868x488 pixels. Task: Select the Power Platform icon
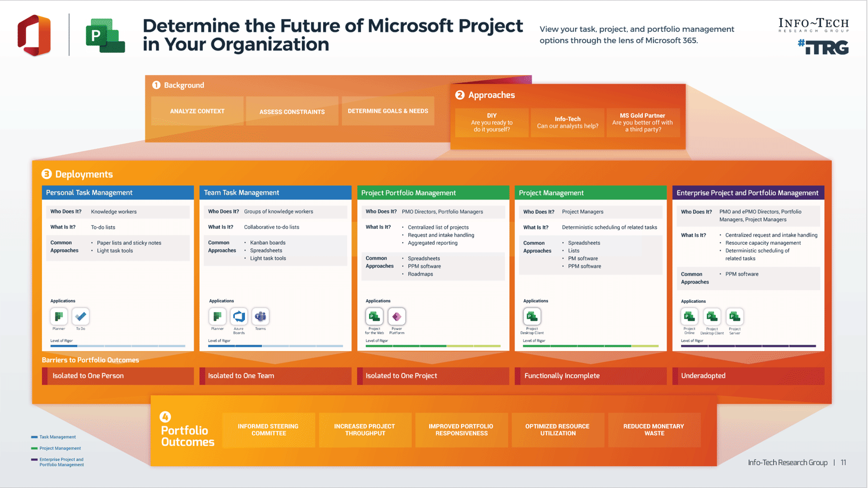pyautogui.click(x=397, y=317)
